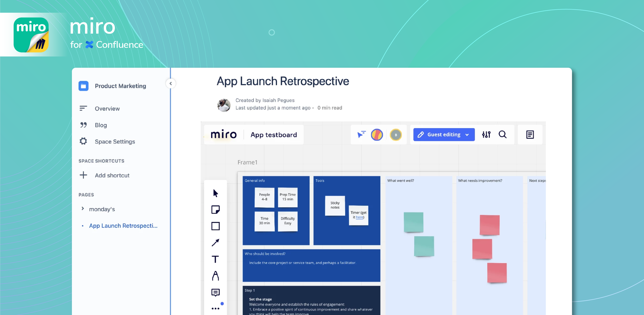Select the rectangle shape tool
Screen dimensions: 644x315
click(215, 226)
